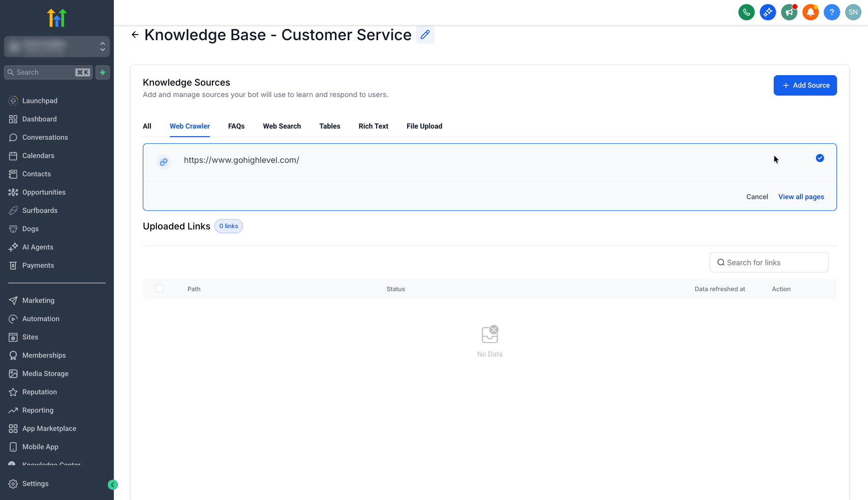868x500 pixels.
Task: Click the Add Source button
Action: tap(805, 85)
